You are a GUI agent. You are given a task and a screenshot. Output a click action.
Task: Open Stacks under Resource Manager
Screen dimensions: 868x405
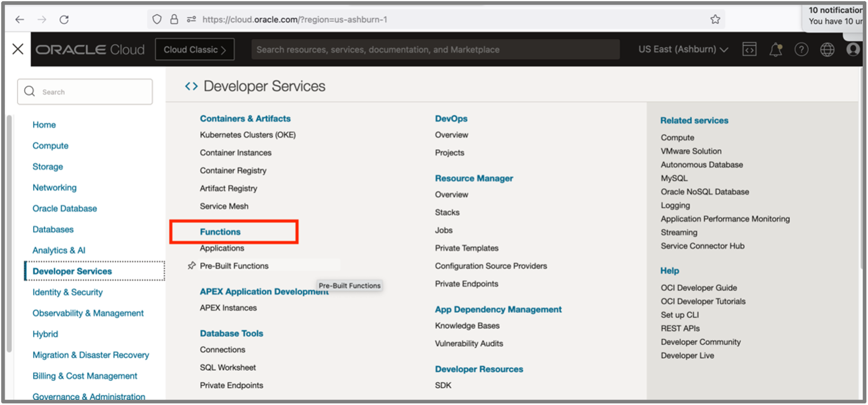pos(447,212)
